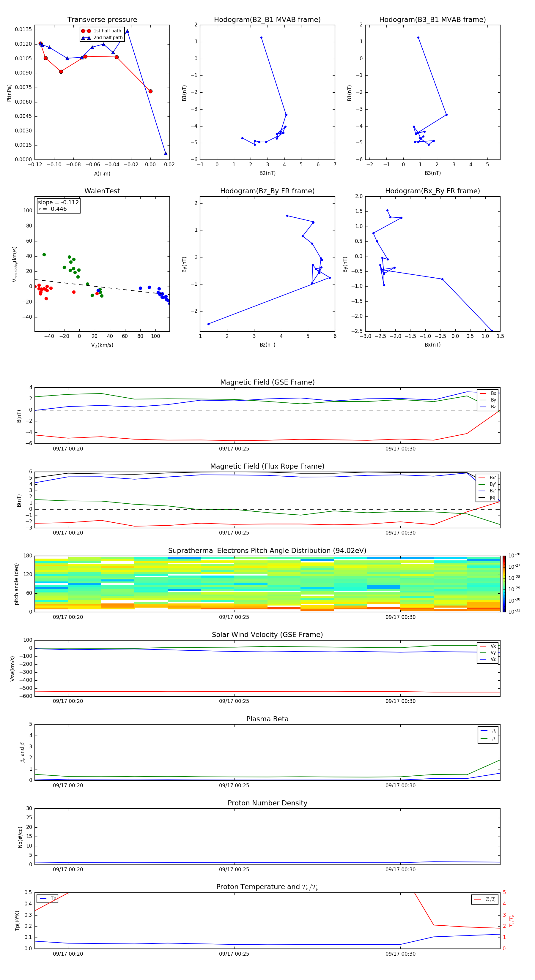
Task: Click the "Bx'" flux rope legend entry
Action: (x=487, y=478)
